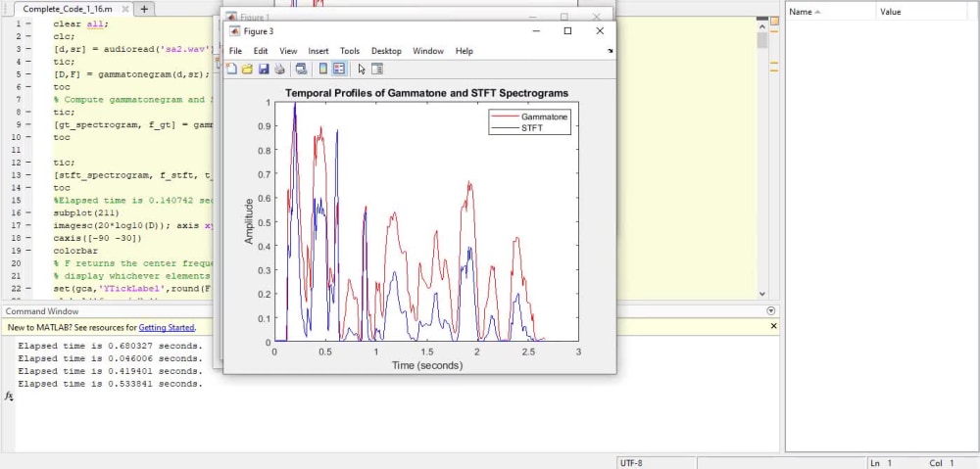Click the 'Elapsed time is 0.680327 seconds' line

(110, 346)
